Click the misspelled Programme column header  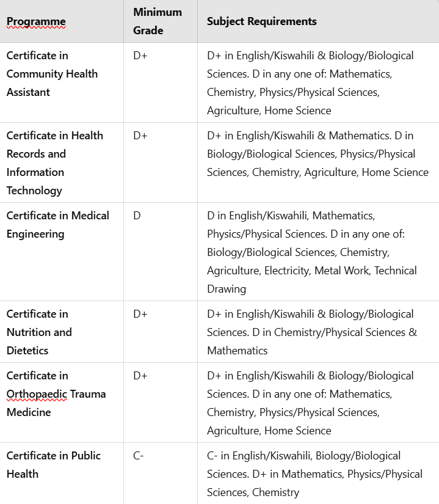point(36,21)
